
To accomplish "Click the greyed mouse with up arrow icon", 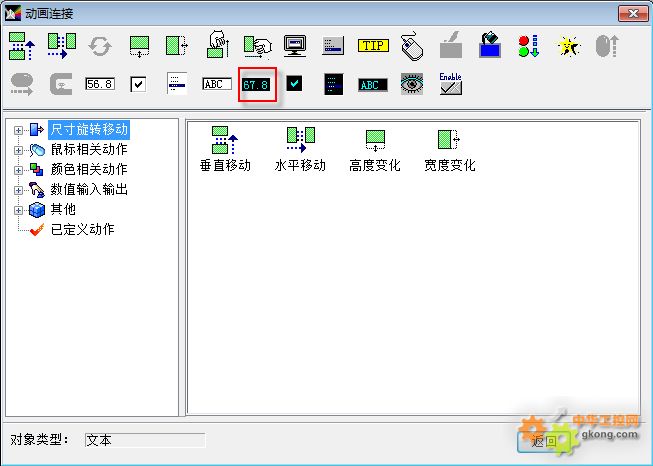I will 607,46.
